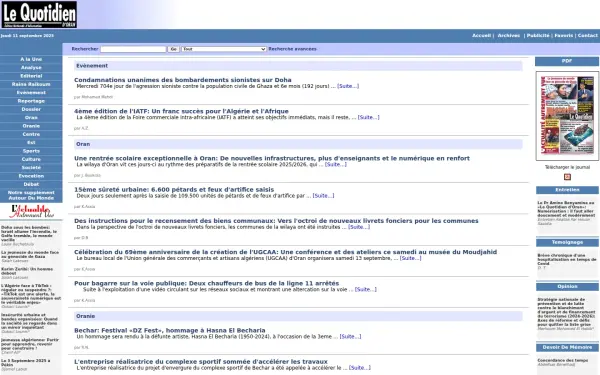Screen dimensions: 600x375
Task: Open the 15ème sûreté urbaine pétards article
Action: pos(174,189)
